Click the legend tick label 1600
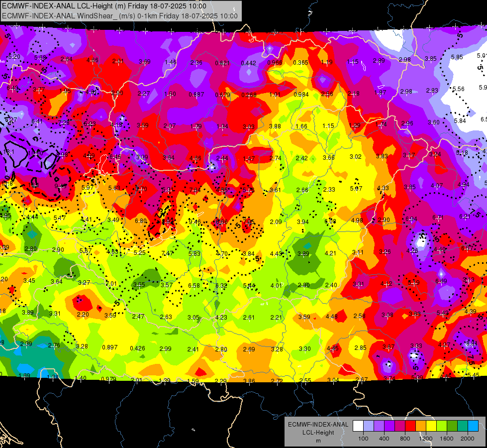Screen dimensions: 487x448 447,439
